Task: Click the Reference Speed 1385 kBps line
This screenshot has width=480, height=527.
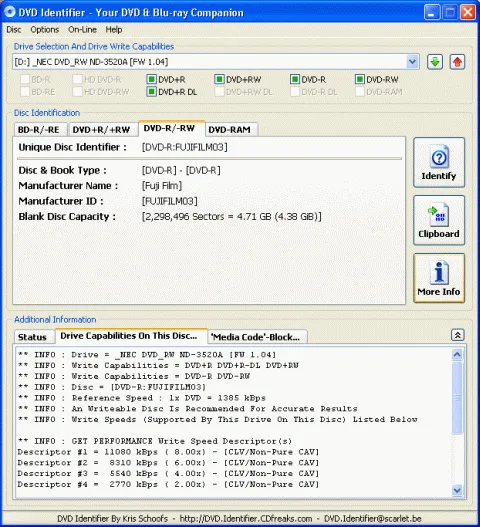Action: click(142, 398)
